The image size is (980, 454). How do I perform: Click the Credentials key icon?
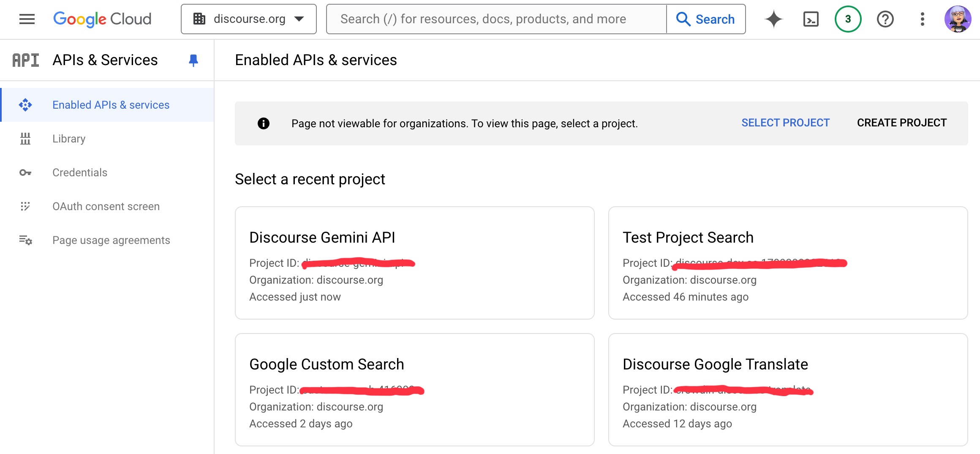coord(25,172)
